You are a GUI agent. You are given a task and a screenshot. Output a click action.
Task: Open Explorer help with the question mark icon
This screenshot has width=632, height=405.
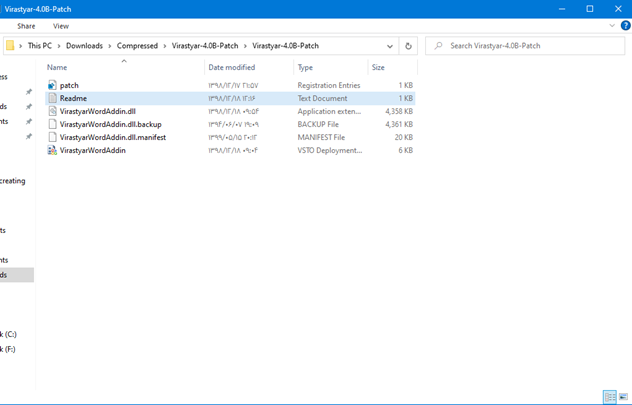[x=626, y=26]
